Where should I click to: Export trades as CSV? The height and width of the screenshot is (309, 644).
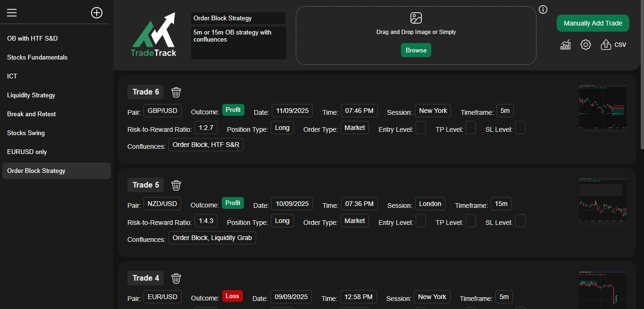(613, 45)
